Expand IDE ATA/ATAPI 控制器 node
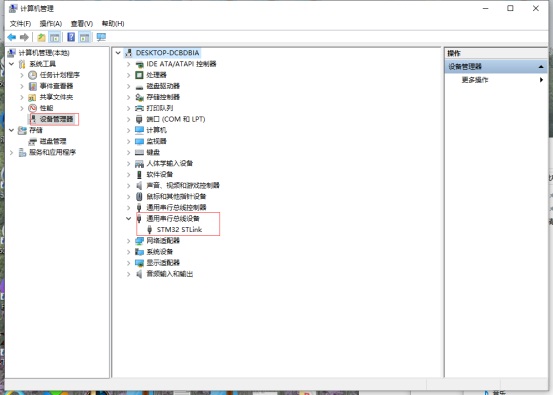553x395 pixels. [x=128, y=64]
